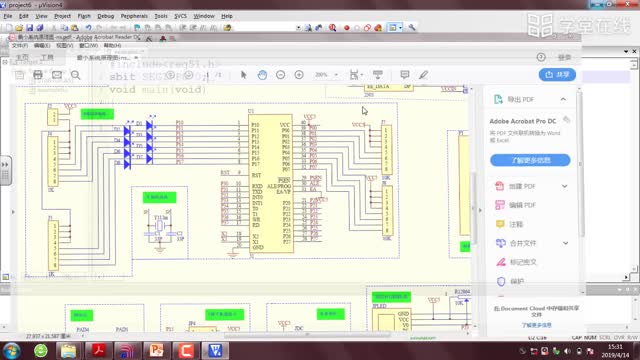The image size is (640, 360).
Task: Click the zoom out minus icon
Action: click(x=280, y=75)
